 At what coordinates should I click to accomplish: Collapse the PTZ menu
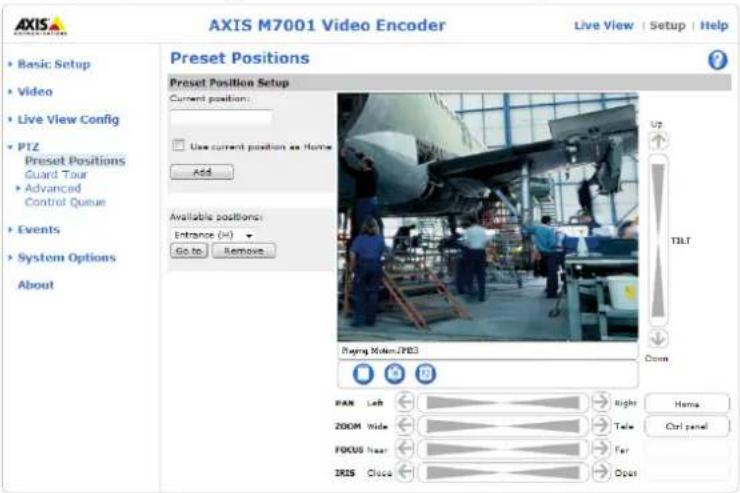point(28,147)
